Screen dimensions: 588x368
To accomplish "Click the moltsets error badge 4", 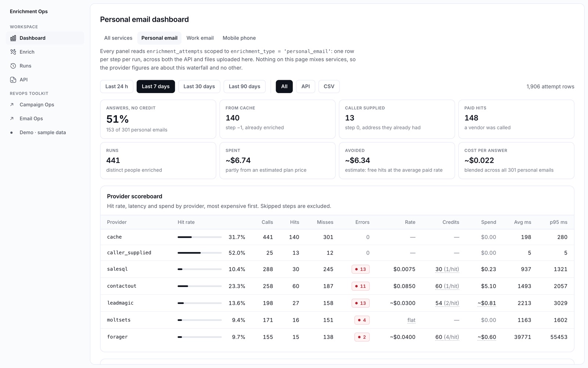I will tap(362, 320).
